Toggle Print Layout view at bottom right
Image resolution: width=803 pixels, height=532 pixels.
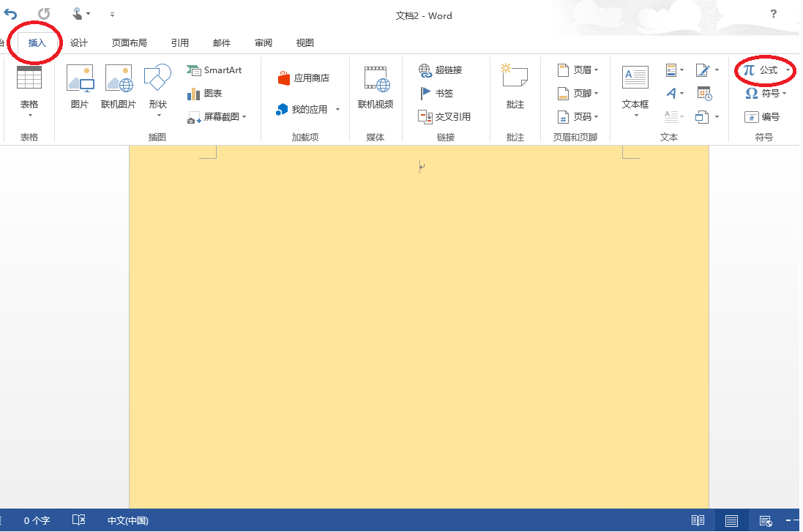tap(731, 520)
